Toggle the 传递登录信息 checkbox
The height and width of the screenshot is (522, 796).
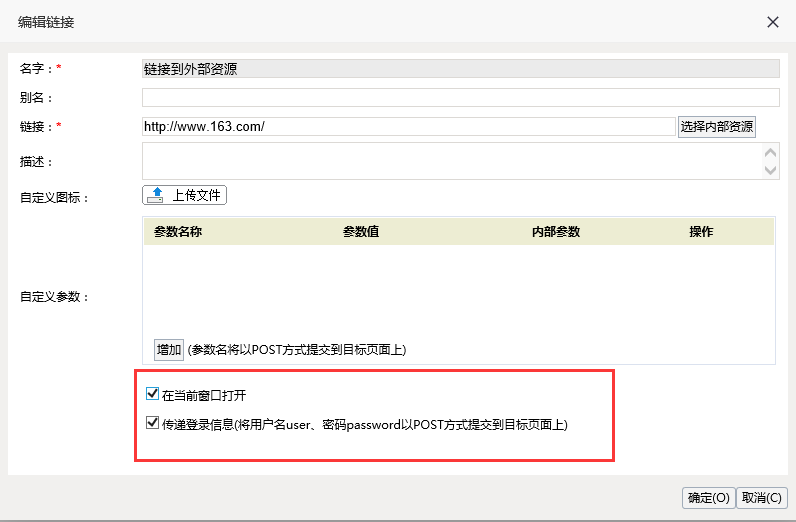[152, 423]
